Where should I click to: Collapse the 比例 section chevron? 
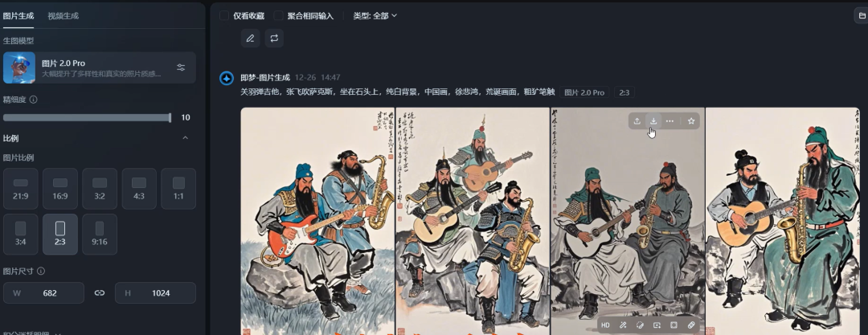pyautogui.click(x=186, y=138)
